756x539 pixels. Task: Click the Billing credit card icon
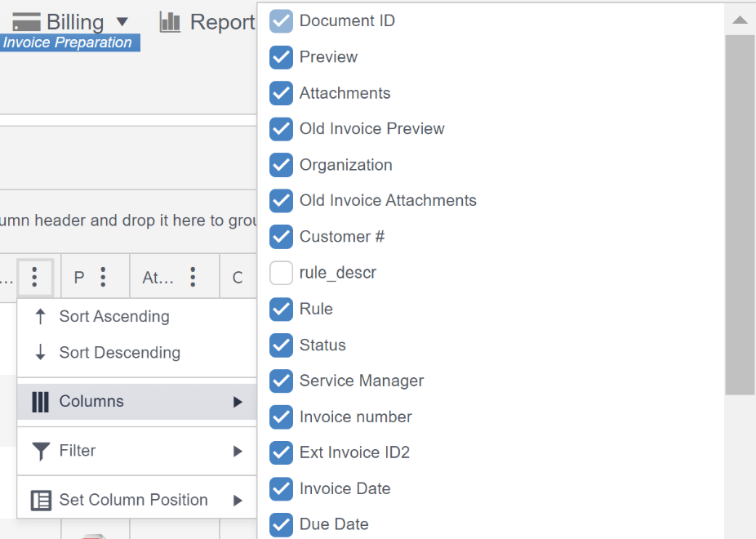27,22
